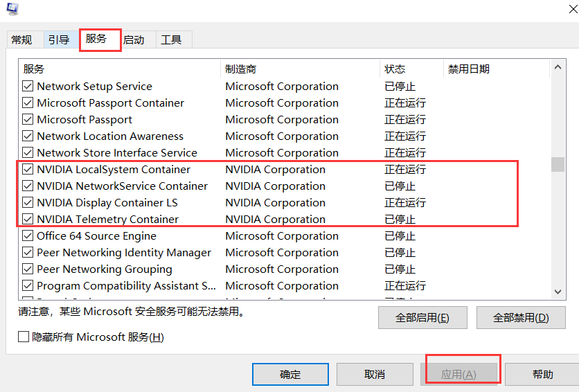The width and height of the screenshot is (579, 392).
Task: Disable NVIDIA Display Container LS checkbox
Action: pyautogui.click(x=28, y=203)
